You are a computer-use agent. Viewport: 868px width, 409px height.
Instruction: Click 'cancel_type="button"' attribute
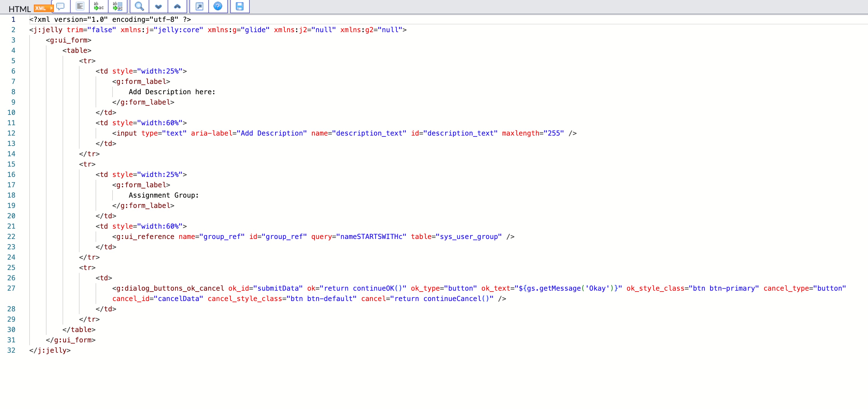coord(805,288)
